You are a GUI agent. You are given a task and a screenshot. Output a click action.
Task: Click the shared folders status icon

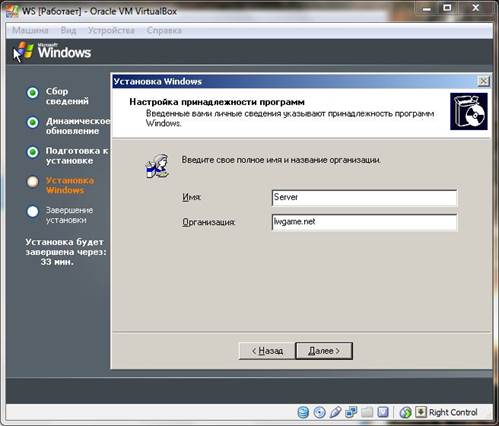point(367,412)
